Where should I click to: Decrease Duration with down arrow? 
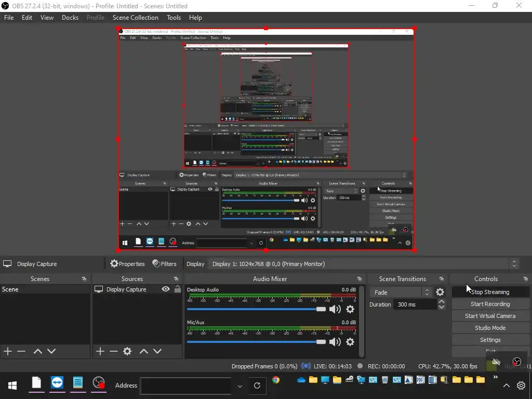point(442,307)
